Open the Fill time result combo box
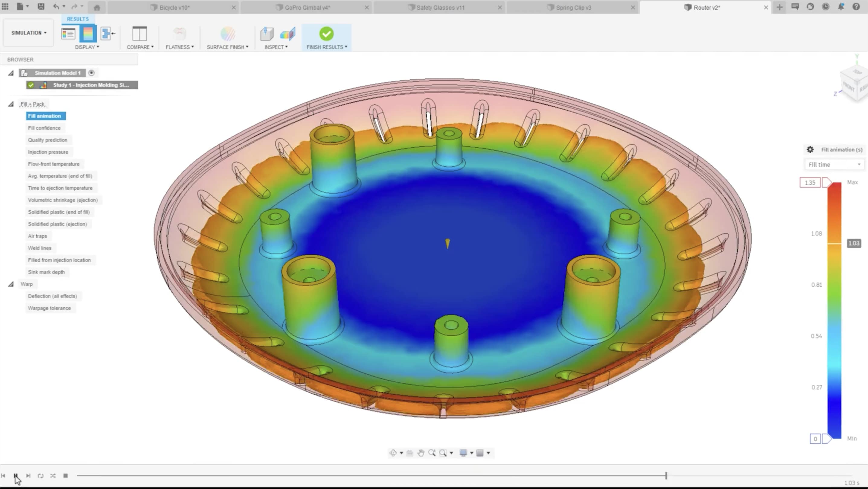 [x=834, y=164]
